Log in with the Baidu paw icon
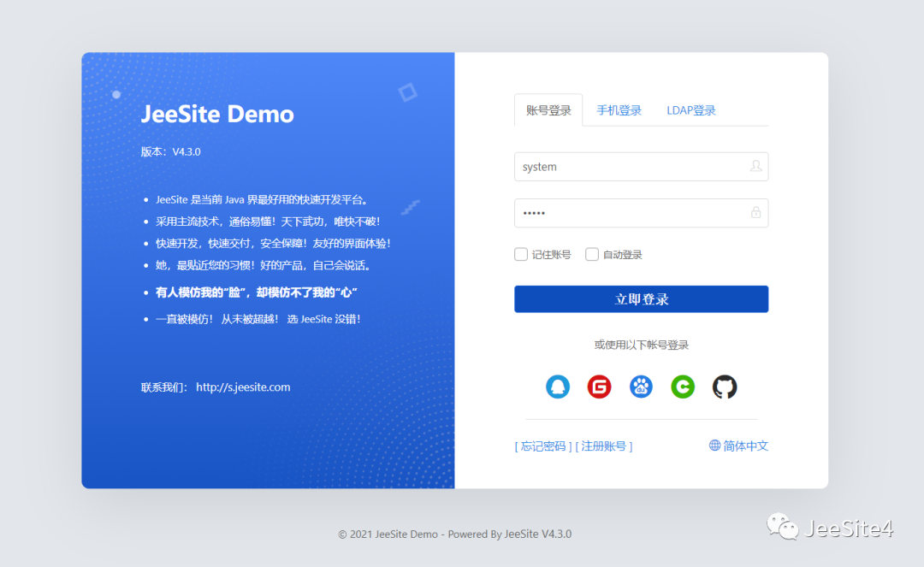Image resolution: width=924 pixels, height=567 pixels. click(x=641, y=387)
